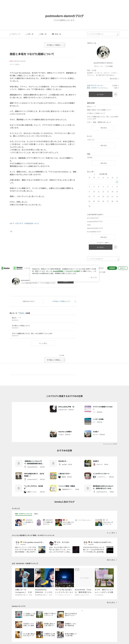Click the もっと見る button under same-theme articles
The image size is (129, 644).
43,343
